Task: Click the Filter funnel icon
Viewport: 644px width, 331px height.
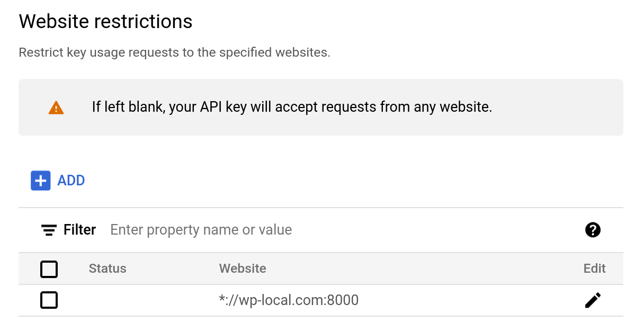Action: pos(49,230)
